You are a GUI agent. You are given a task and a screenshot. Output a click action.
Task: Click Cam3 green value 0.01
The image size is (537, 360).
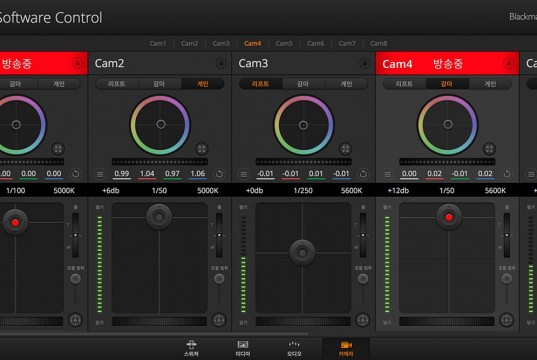click(x=316, y=174)
